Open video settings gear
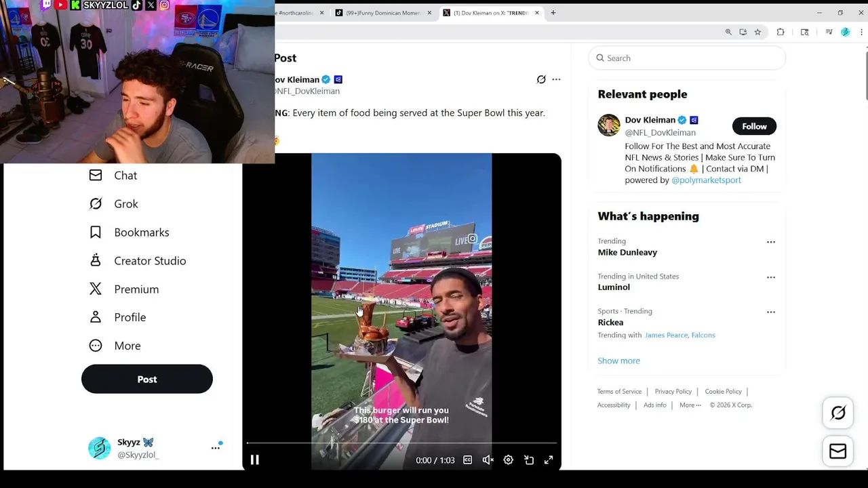 [x=508, y=460]
